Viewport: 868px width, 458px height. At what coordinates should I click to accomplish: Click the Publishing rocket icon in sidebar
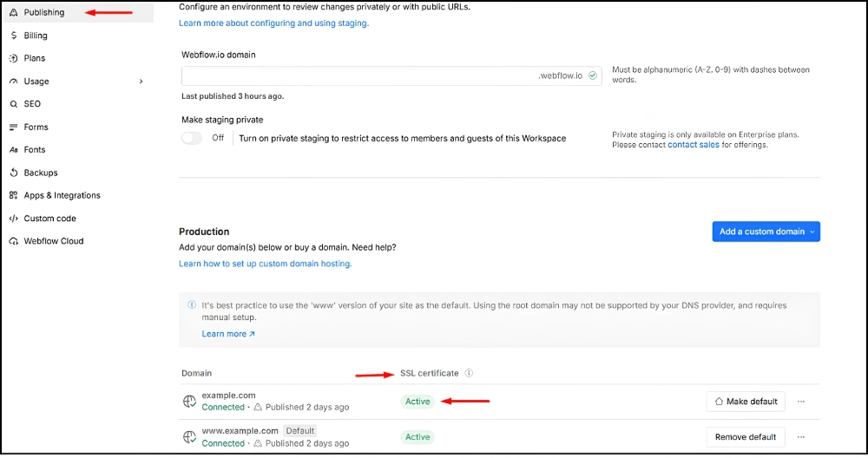click(14, 12)
